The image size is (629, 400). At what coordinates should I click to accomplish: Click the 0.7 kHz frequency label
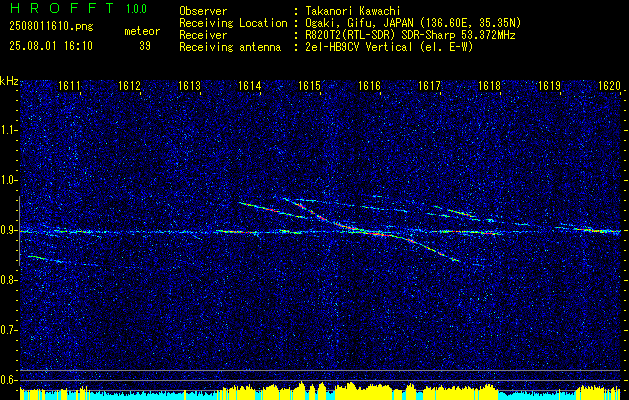click(x=9, y=330)
